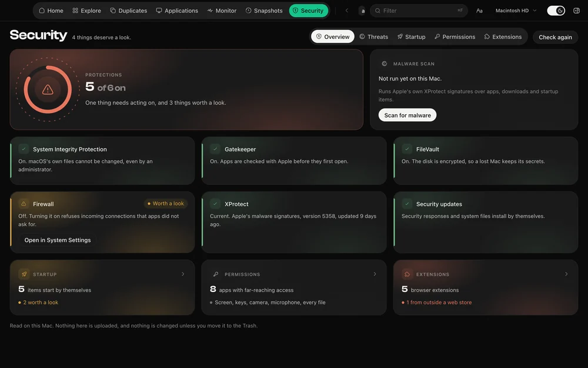This screenshot has width=588, height=368.
Task: Toggle the dark mode moon switch
Action: (x=556, y=11)
